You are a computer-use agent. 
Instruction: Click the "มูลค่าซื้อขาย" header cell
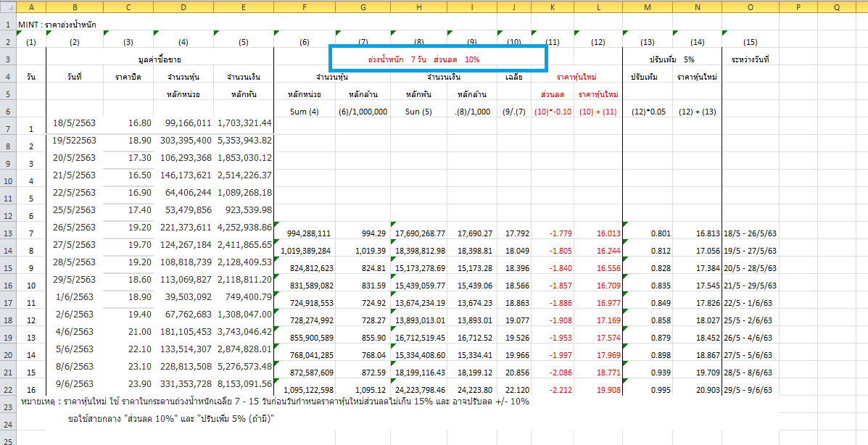point(160,59)
